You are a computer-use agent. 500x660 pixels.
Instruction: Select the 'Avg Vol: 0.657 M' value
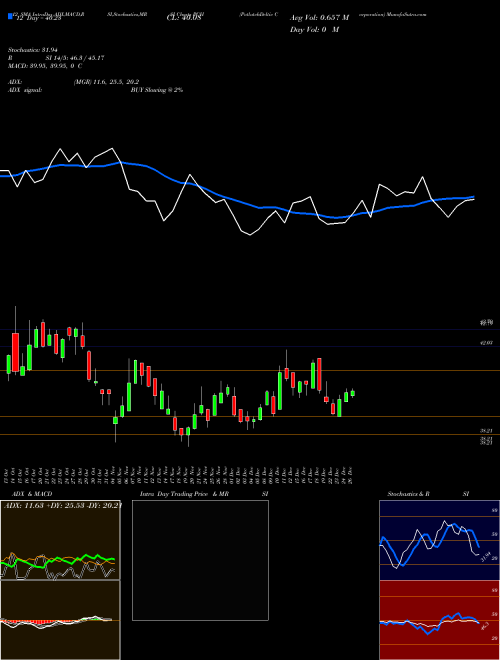(x=319, y=18)
